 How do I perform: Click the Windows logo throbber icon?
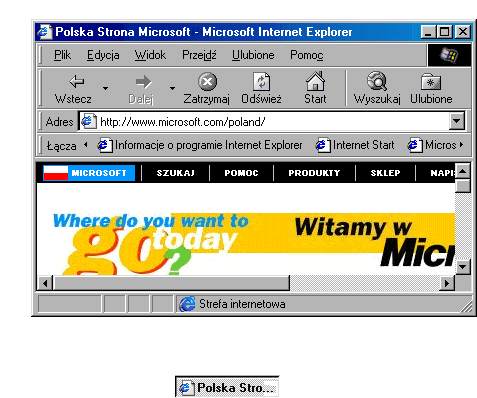(x=449, y=55)
